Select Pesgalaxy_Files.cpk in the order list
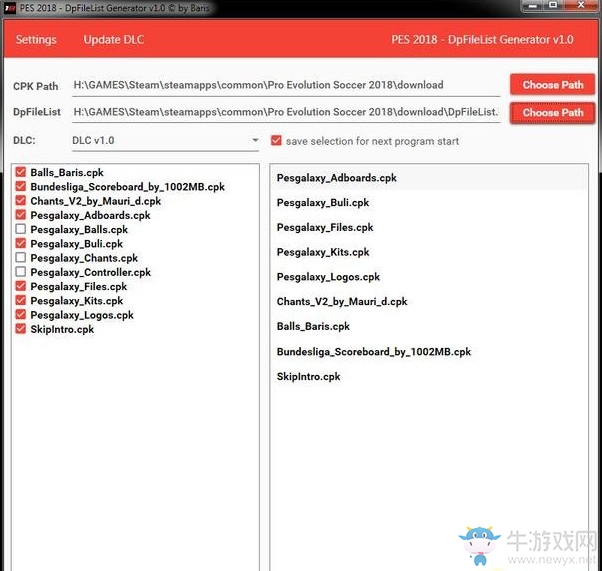Image resolution: width=602 pixels, height=571 pixels. pos(429,227)
